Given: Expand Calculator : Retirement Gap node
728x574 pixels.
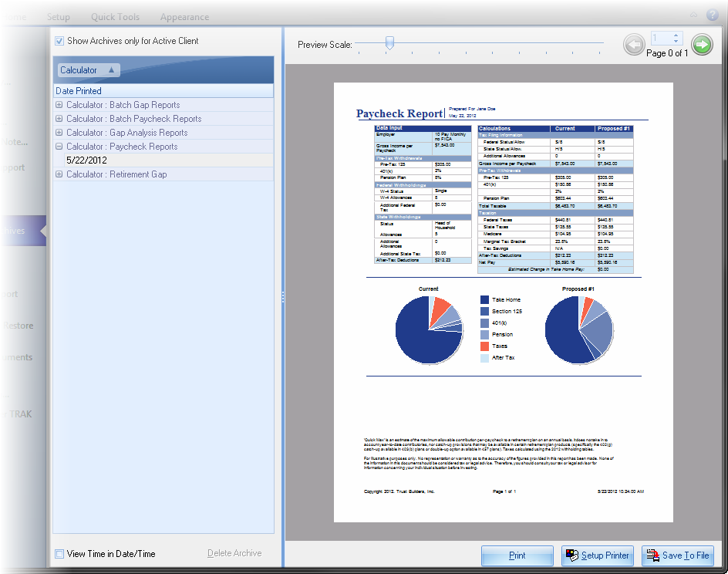Looking at the screenshot, I should pyautogui.click(x=59, y=174).
